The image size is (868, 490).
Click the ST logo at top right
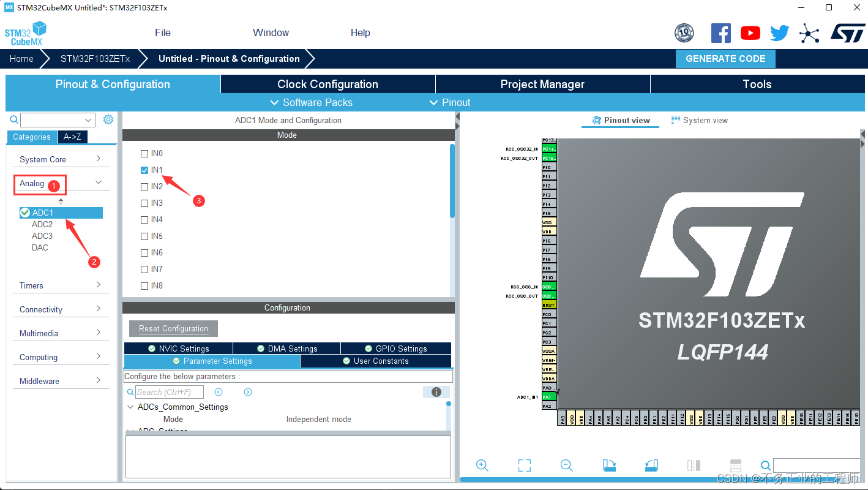[848, 33]
